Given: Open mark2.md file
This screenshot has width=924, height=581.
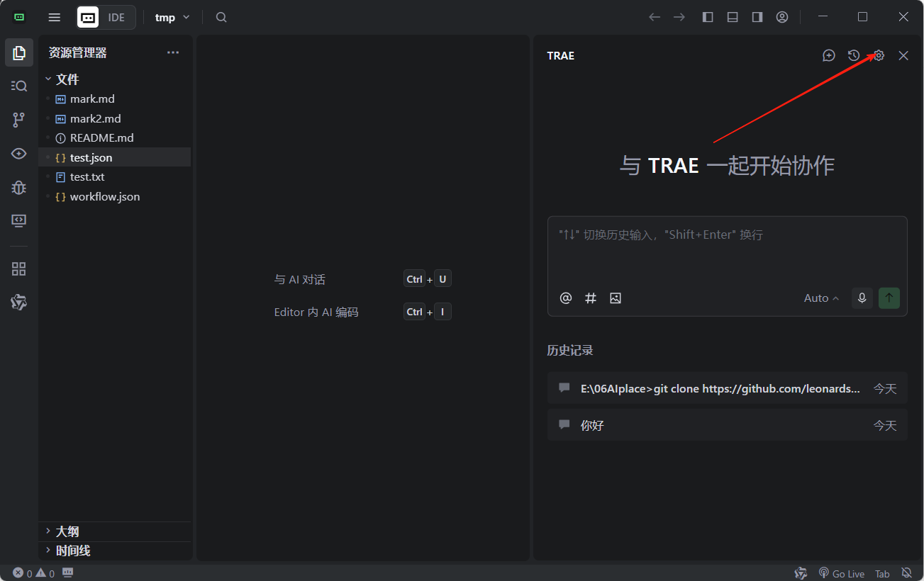Looking at the screenshot, I should pyautogui.click(x=115, y=118).
